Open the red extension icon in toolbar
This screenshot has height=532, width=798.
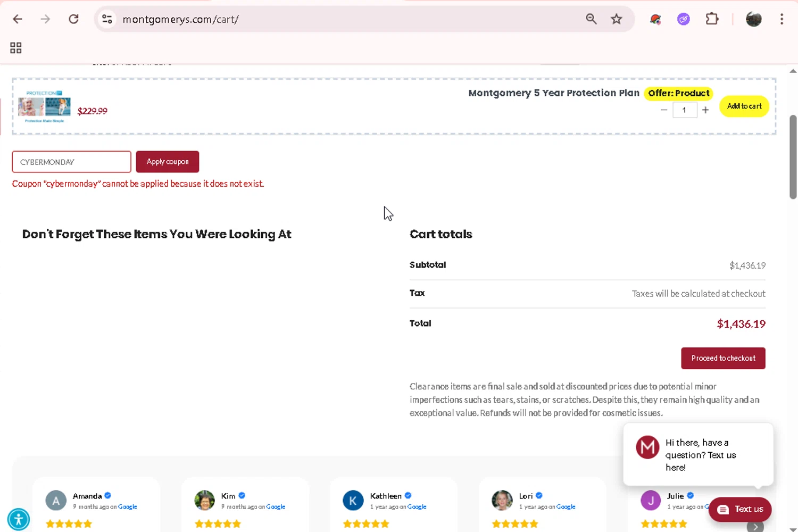pos(655,19)
